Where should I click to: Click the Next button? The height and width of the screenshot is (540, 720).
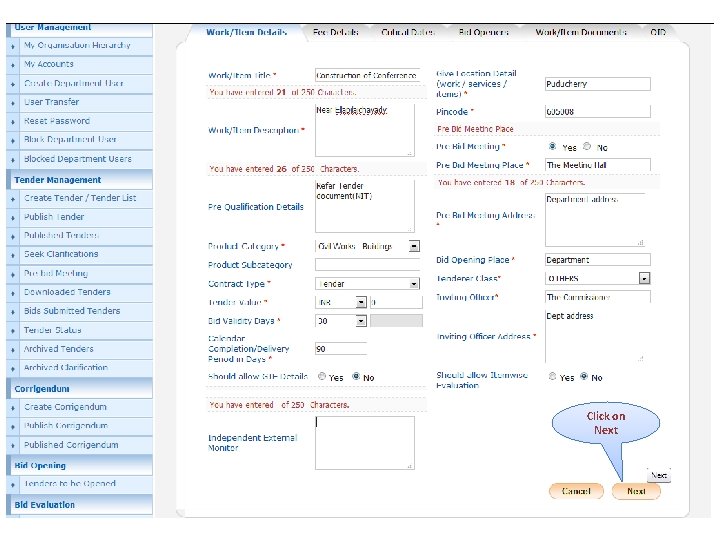(636, 491)
